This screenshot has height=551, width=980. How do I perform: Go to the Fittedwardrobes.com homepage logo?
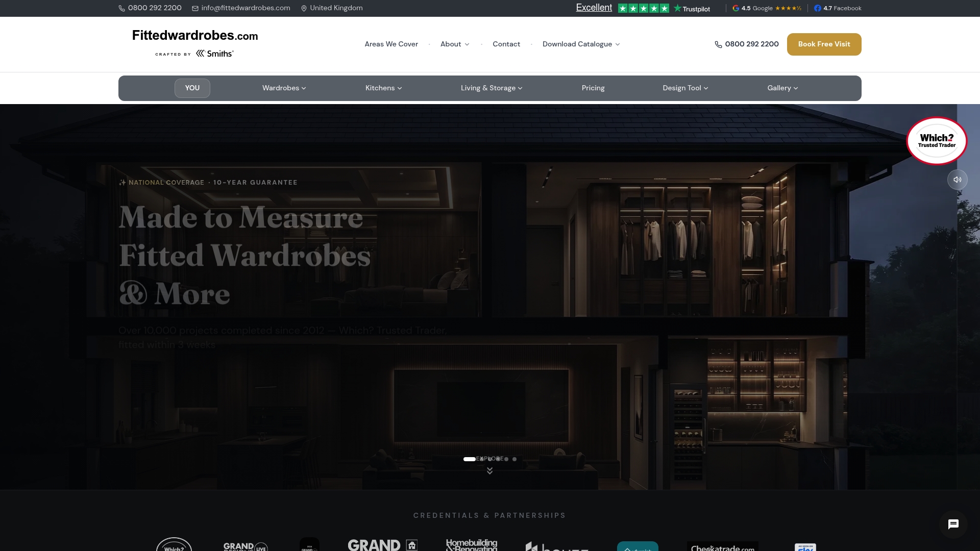[x=195, y=36]
